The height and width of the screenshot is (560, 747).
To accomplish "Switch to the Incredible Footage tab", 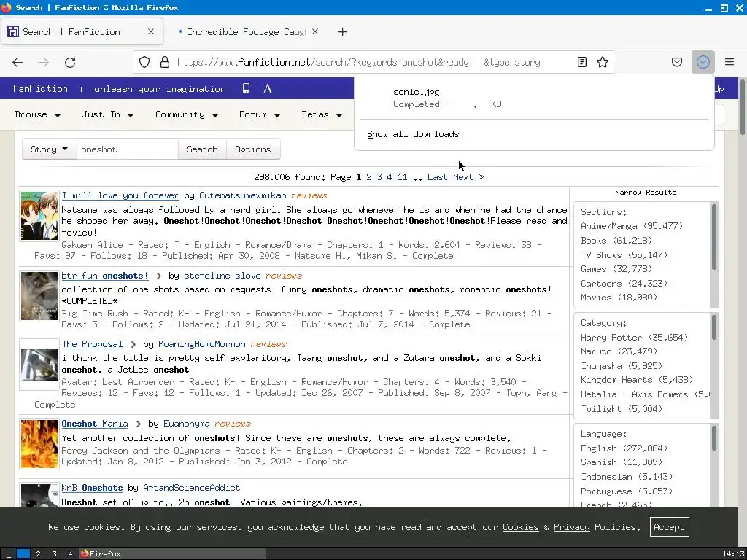I will (247, 32).
